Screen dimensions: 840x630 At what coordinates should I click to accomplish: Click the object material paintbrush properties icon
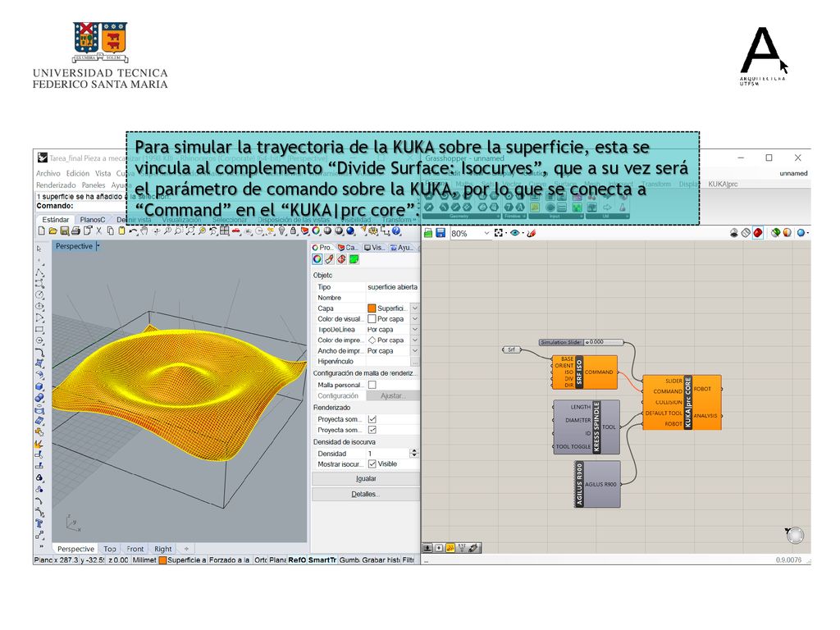tap(330, 259)
